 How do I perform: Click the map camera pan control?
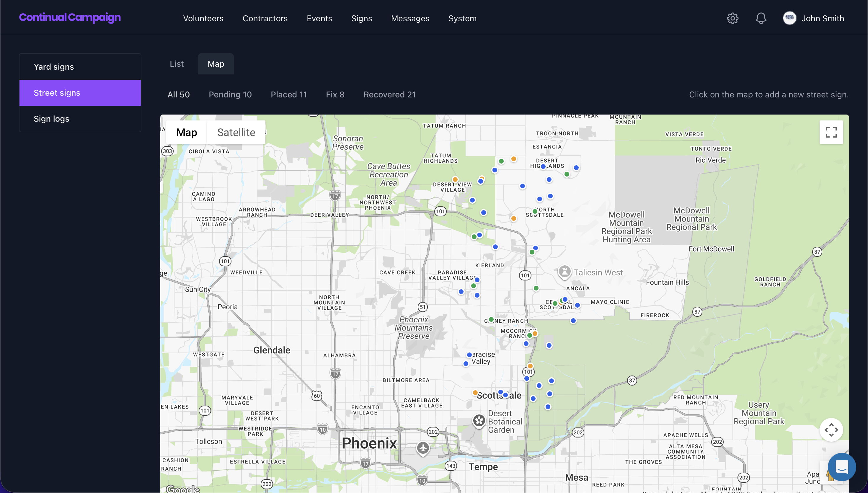[831, 430]
